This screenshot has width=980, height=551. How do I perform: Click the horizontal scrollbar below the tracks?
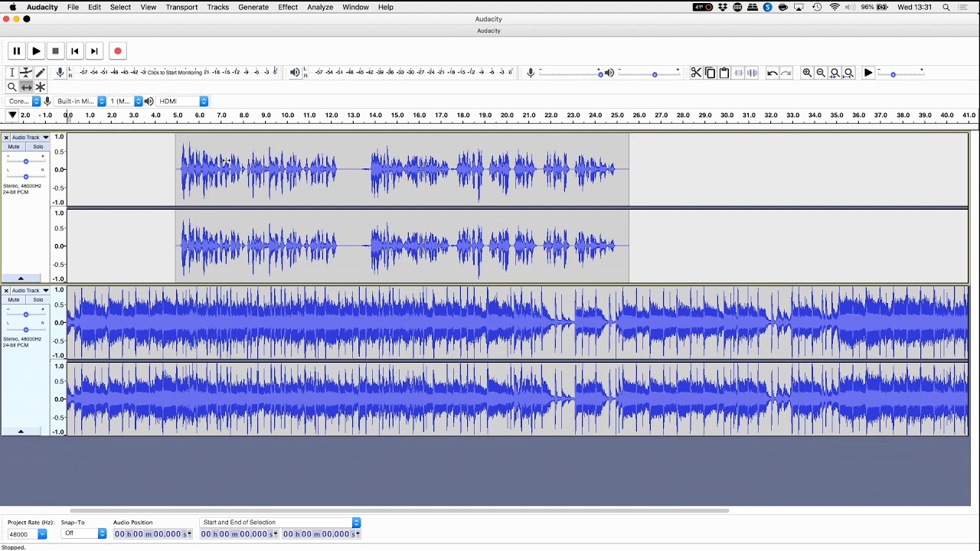[x=399, y=510]
